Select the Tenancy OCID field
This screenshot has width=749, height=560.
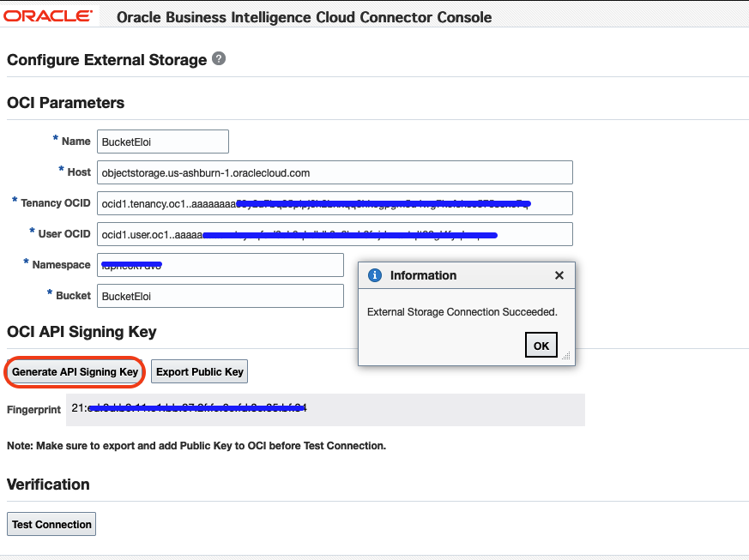335,203
